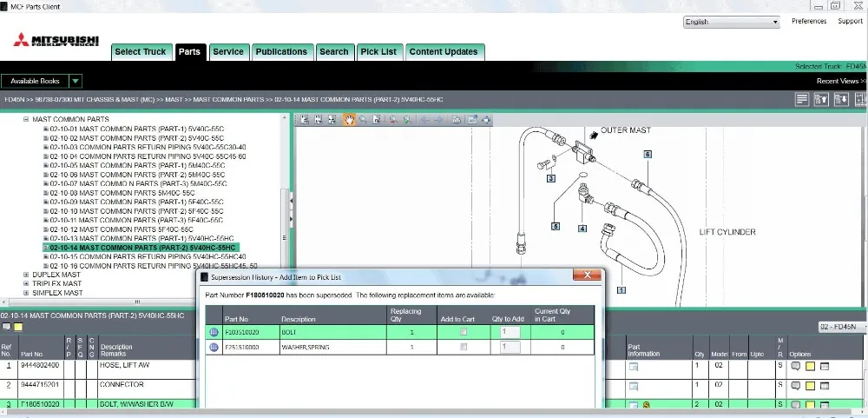Image resolution: width=868 pixels, height=418 pixels.
Task: Expand 02-10-01 MAST COMMON PARTS (PART-1) node
Action: (x=46, y=129)
